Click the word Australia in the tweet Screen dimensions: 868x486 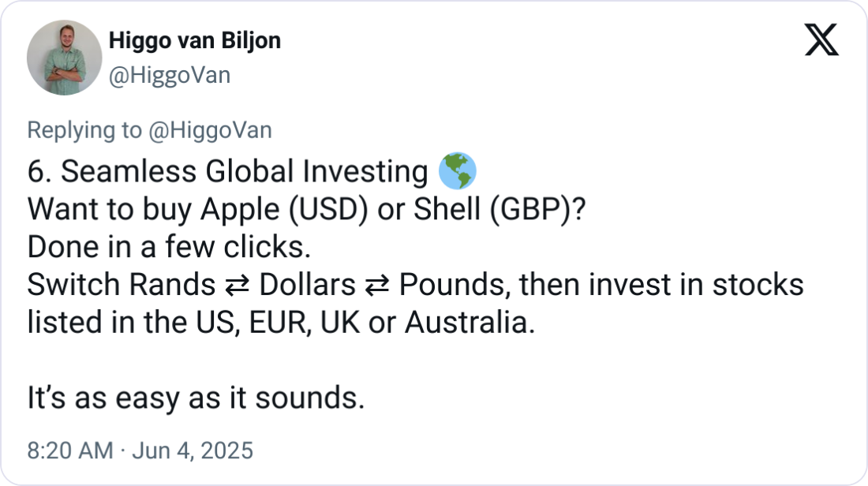coord(470,323)
